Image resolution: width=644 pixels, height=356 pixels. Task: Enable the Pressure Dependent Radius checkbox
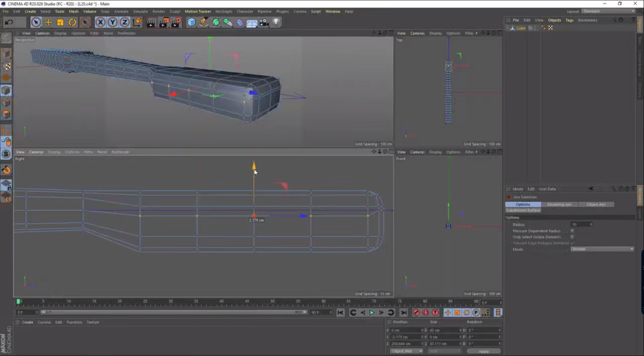572,231
